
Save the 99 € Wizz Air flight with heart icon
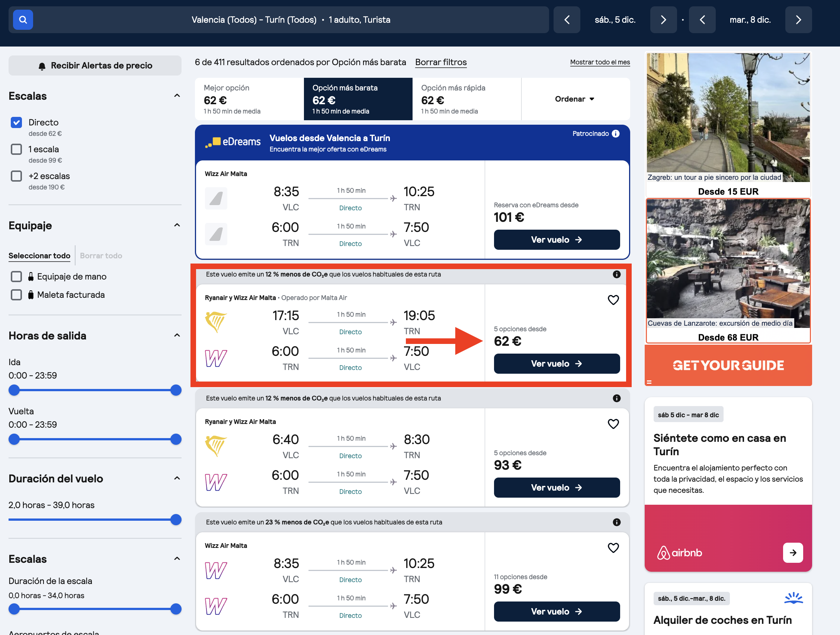point(613,548)
